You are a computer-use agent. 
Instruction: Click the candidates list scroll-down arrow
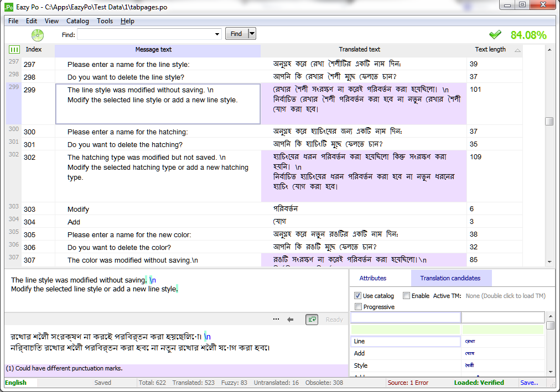551,372
